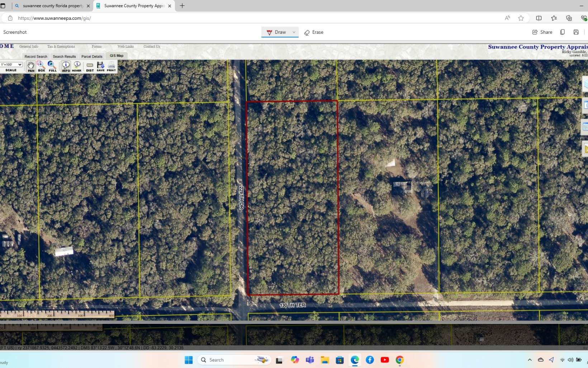Print the GIS map
Screen dimensions: 588x368
[x=111, y=66]
